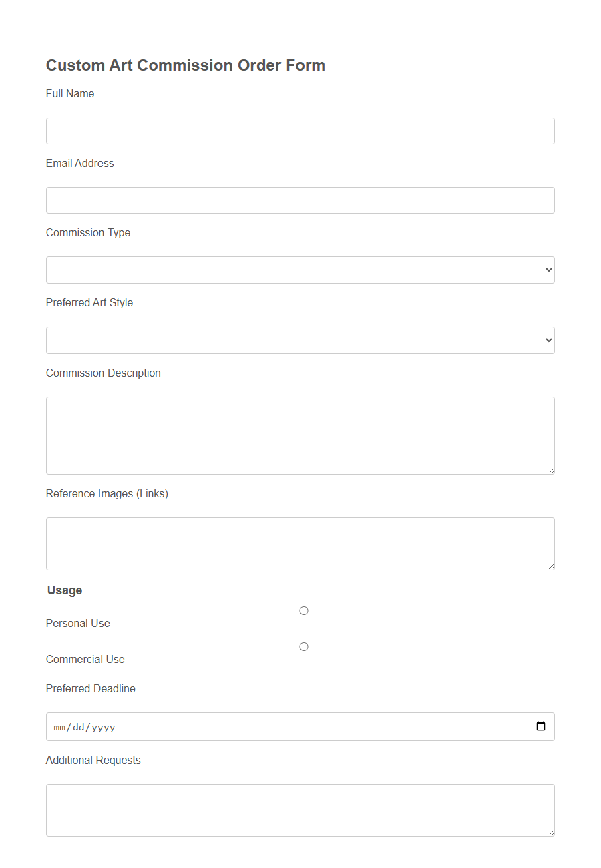Viewport: 601px width, 868px height.
Task: Open the calendar date picker icon
Action: tap(540, 726)
